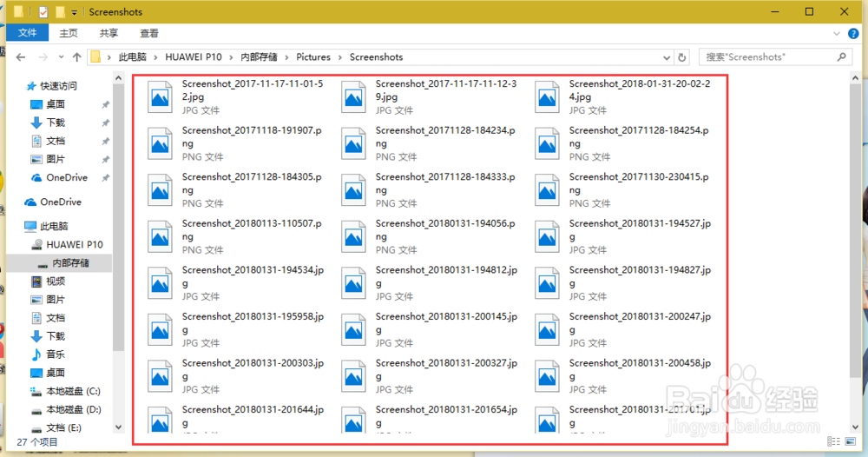The height and width of the screenshot is (457, 868).
Task: Click the back navigation arrow
Action: (21, 57)
